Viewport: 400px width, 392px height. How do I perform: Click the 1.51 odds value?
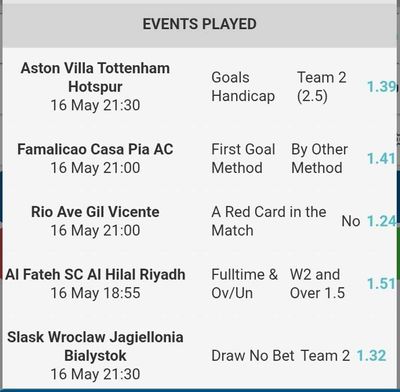click(x=381, y=284)
